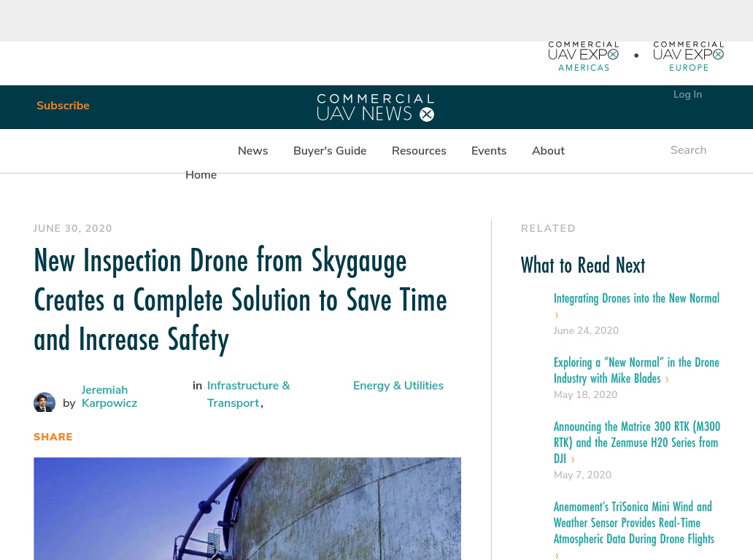Click the article headline about Skygauge
This screenshot has height=560, width=753.
(x=240, y=300)
